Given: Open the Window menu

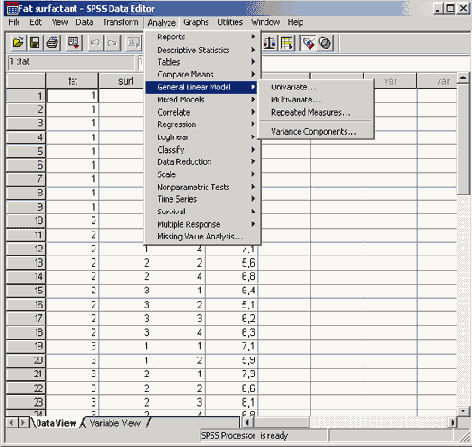Looking at the screenshot, I should pos(266,22).
